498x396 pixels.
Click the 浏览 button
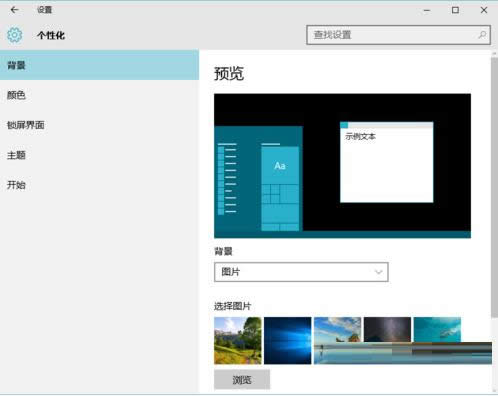242,380
